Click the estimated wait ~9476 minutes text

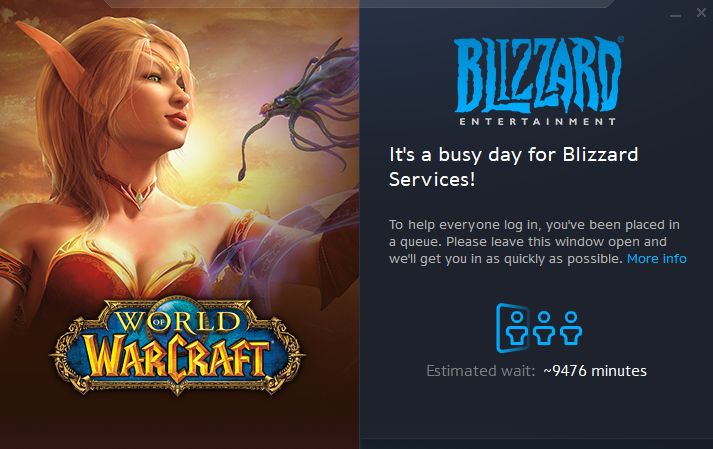tap(595, 371)
